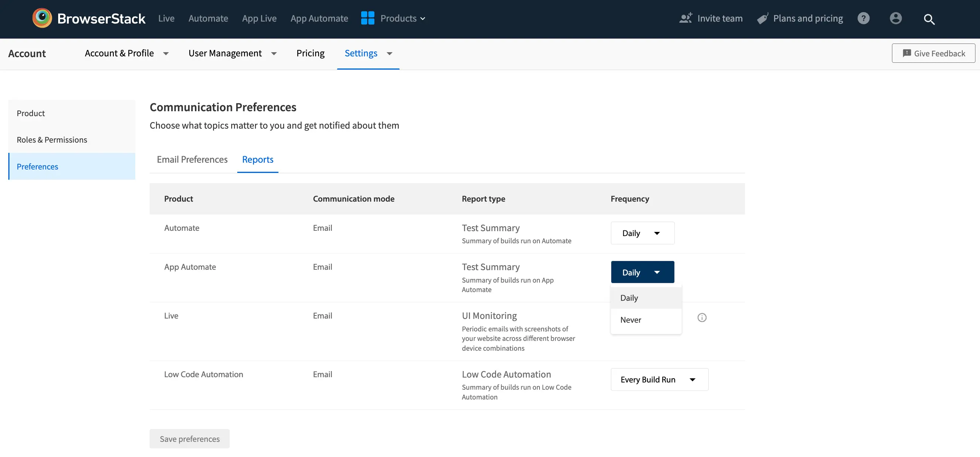980x457 pixels.
Task: Click the Invite team person icon
Action: pos(686,18)
